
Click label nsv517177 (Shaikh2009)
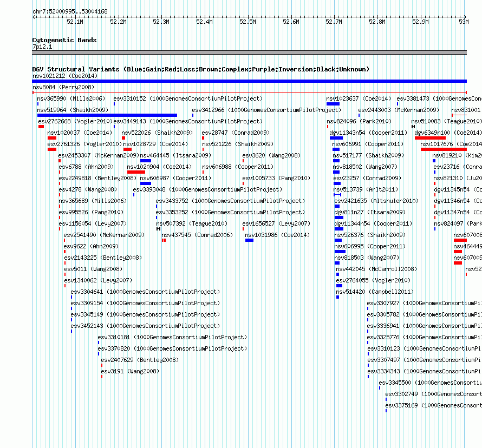tap(368, 155)
